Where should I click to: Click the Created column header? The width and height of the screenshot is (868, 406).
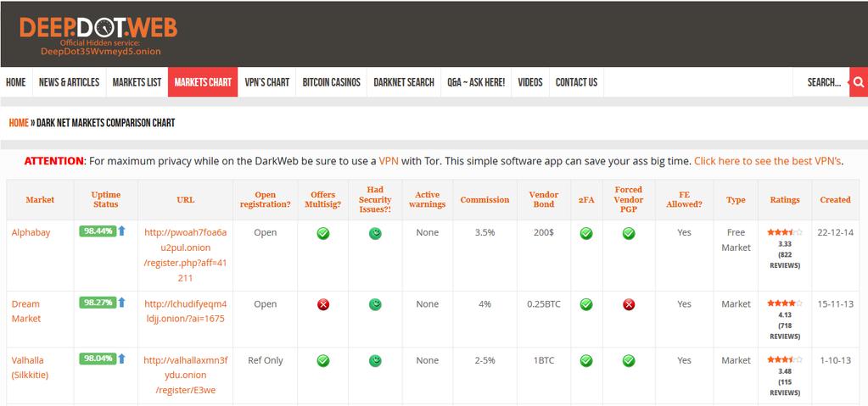836,200
